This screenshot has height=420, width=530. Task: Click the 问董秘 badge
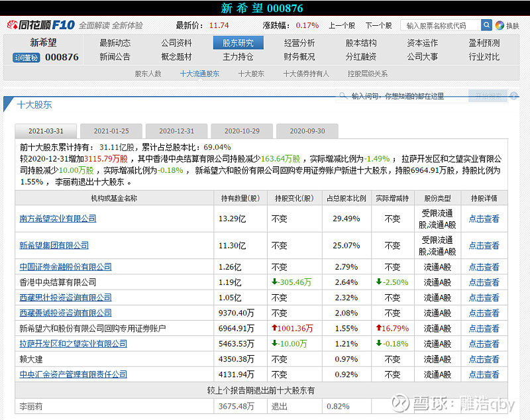click(26, 58)
